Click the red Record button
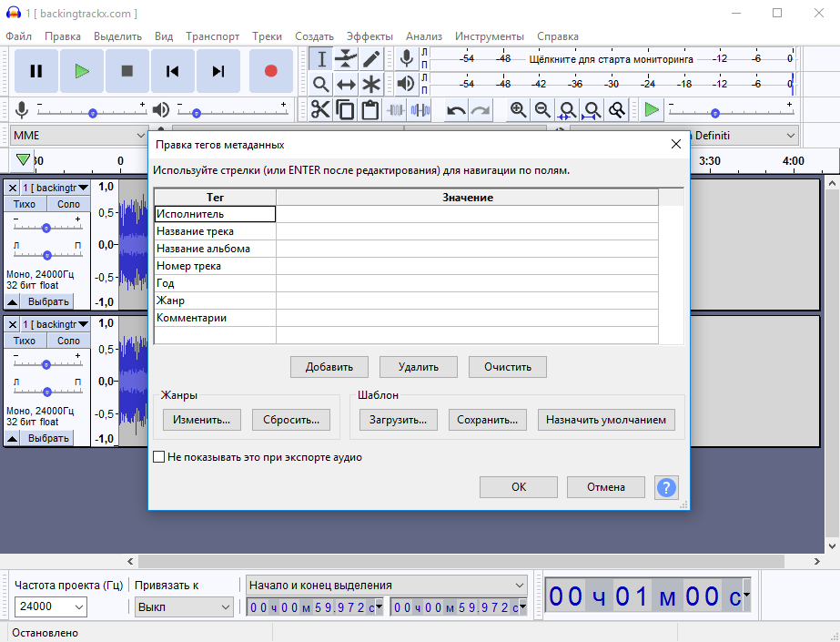Screen dimensions: 840x642 click(271, 71)
